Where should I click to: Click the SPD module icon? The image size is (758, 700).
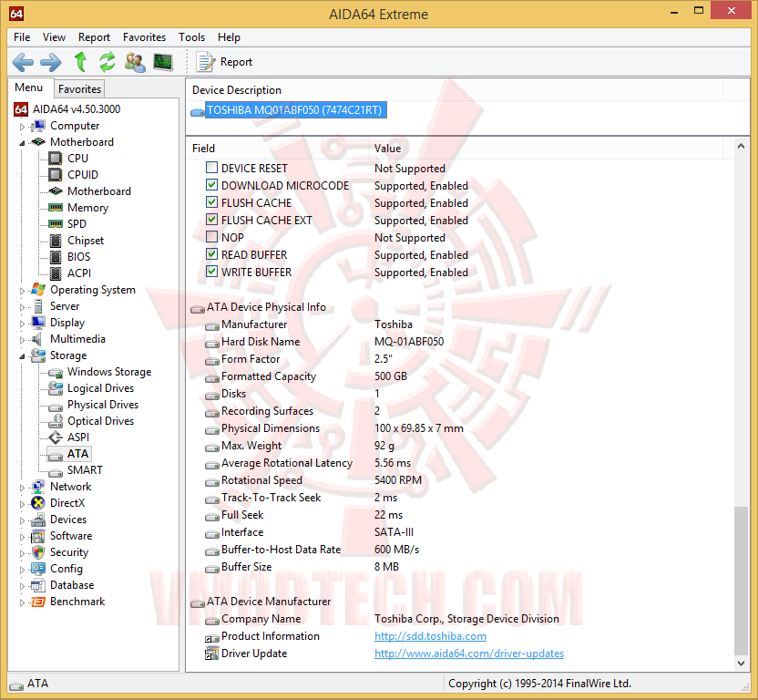[x=56, y=224]
